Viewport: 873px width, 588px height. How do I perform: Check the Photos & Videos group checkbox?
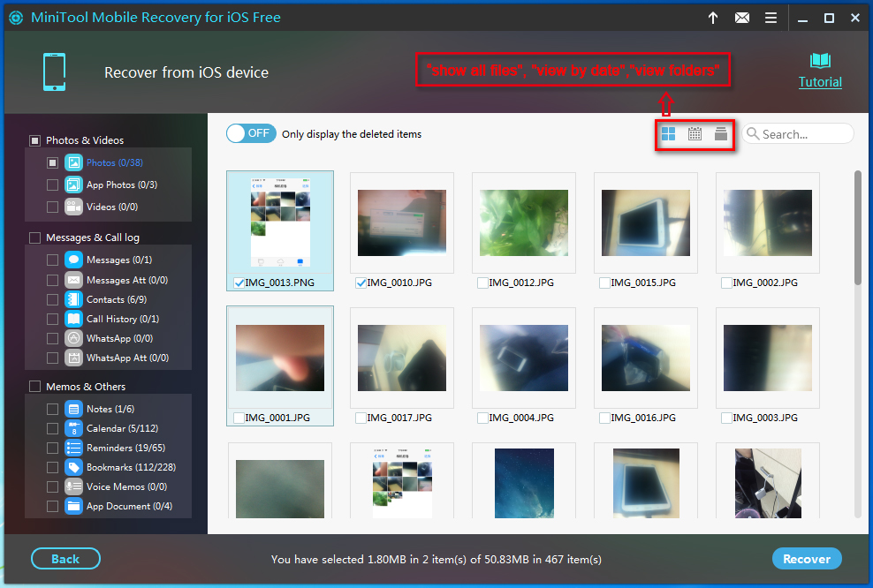coord(34,140)
